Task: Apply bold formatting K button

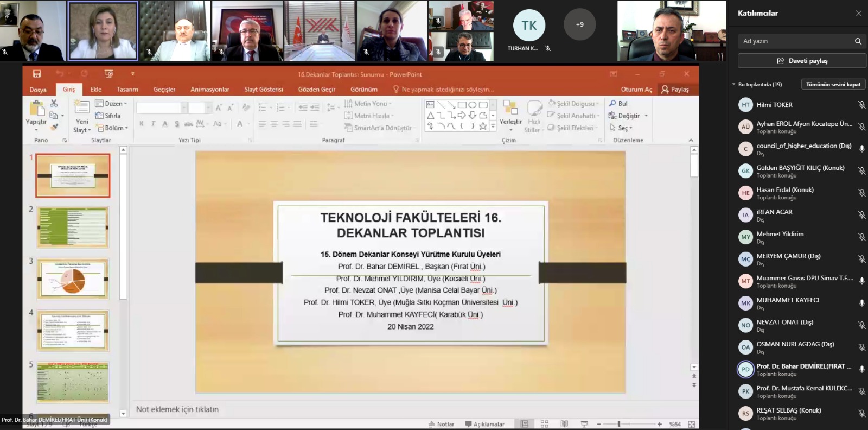Action: [x=142, y=124]
